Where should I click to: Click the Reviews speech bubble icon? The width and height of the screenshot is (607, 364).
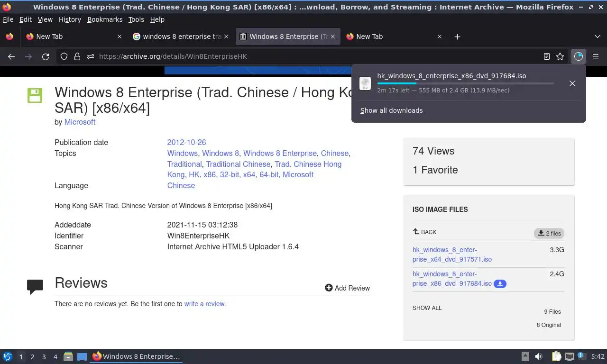click(35, 287)
